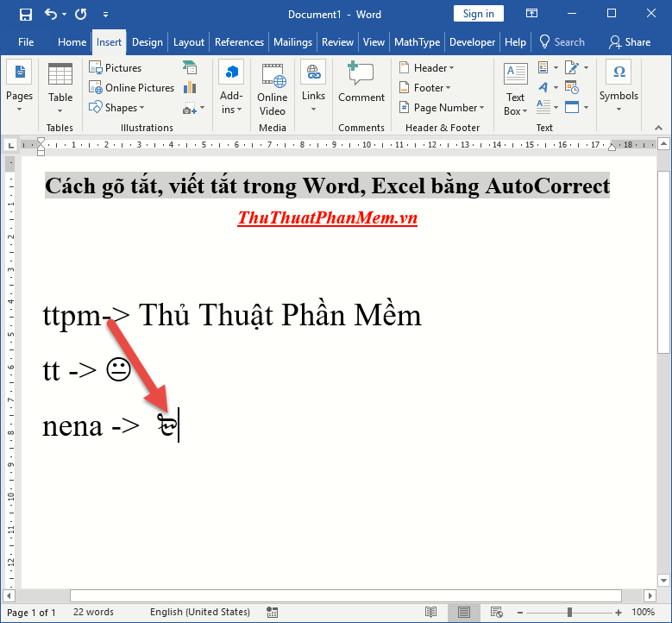Screen dimensions: 672x623
Task: Save the document with the floppy icon
Action: point(26,15)
